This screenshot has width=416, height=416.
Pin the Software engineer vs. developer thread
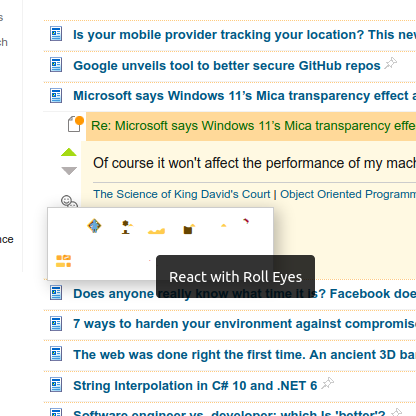tap(396, 412)
